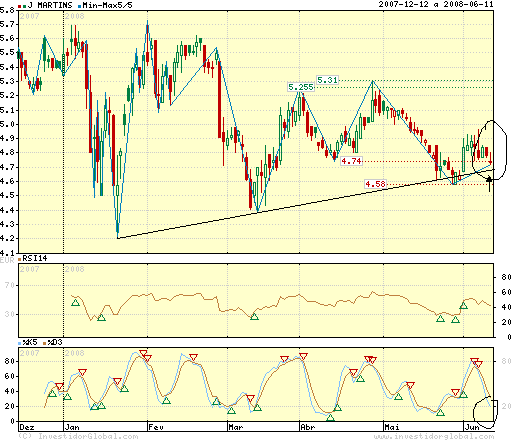The height and width of the screenshot is (440, 512).
Task: Click the date range 2007-12-12 a 2008-06-11
Action: pyautogui.click(x=436, y=4)
